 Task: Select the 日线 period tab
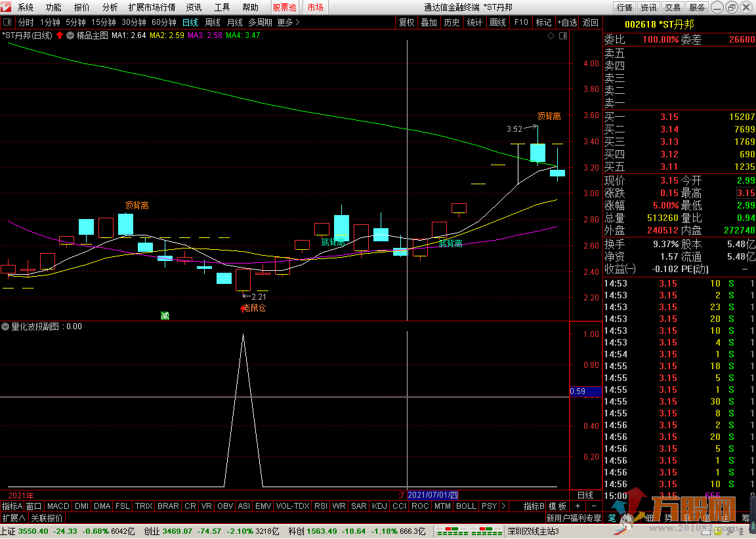tap(190, 22)
